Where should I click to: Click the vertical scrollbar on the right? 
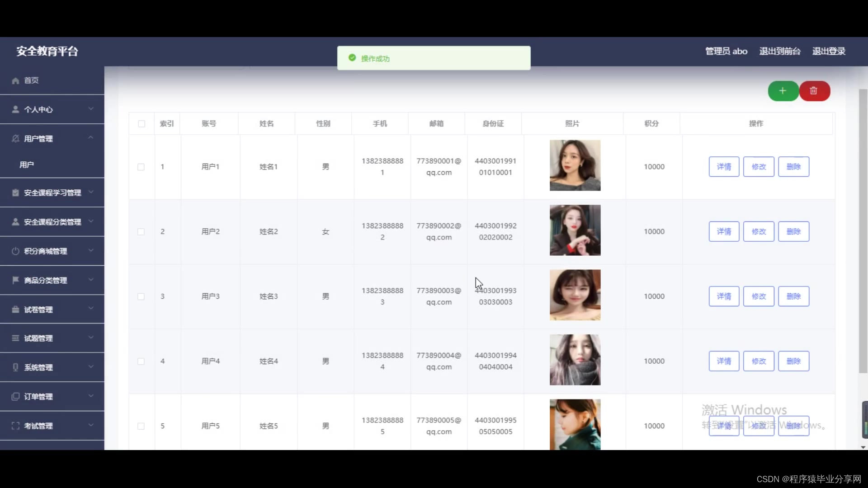[863, 230]
